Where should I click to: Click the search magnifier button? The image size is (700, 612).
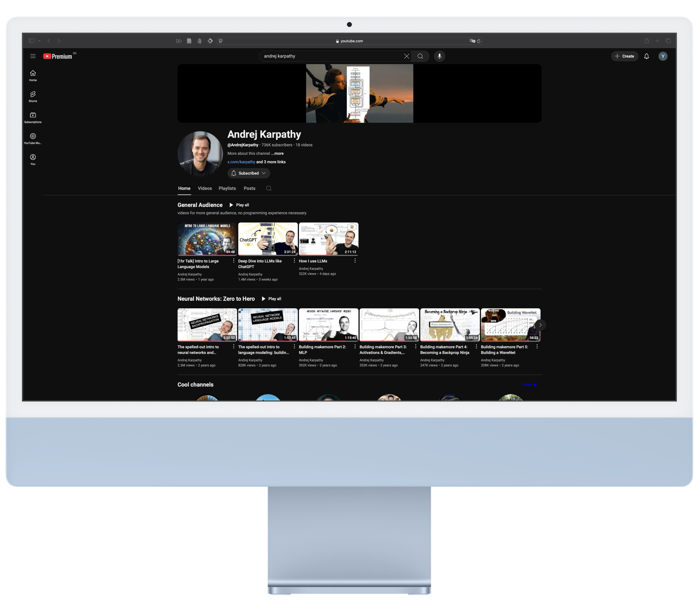[x=420, y=56]
